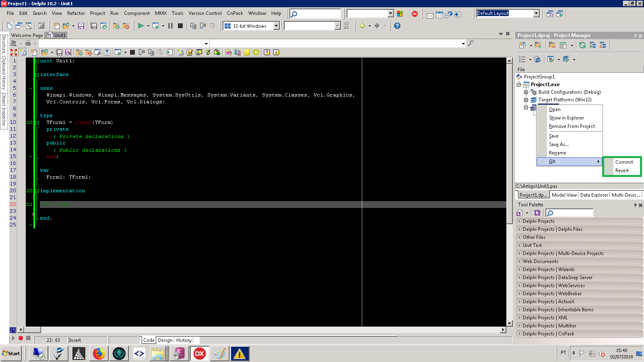Refresh the Project Manager view

[582, 45]
